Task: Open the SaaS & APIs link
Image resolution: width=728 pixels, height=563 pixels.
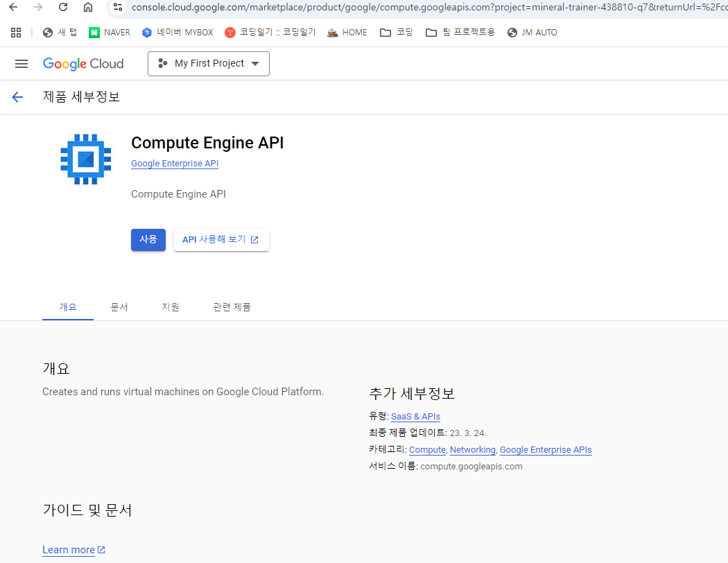Action: (x=415, y=416)
